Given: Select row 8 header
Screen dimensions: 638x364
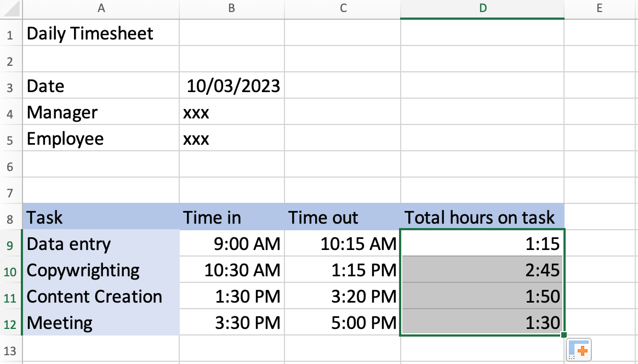Looking at the screenshot, I should 10,218.
